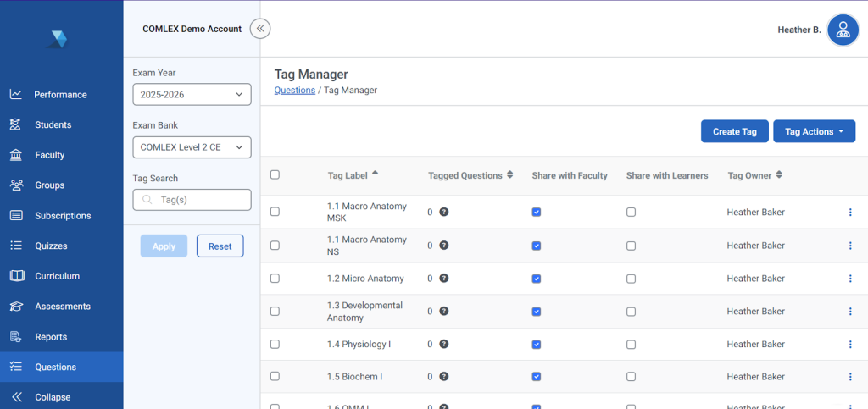Enable Share with Learners for 1.1 Macro Anatomy MSK
The image size is (868, 409).
pyautogui.click(x=631, y=213)
